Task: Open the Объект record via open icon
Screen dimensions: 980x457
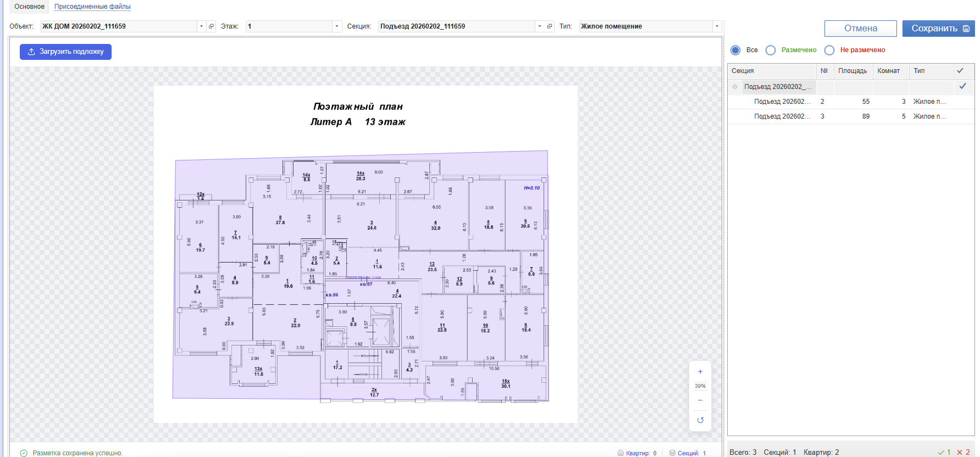Action: 211,26
